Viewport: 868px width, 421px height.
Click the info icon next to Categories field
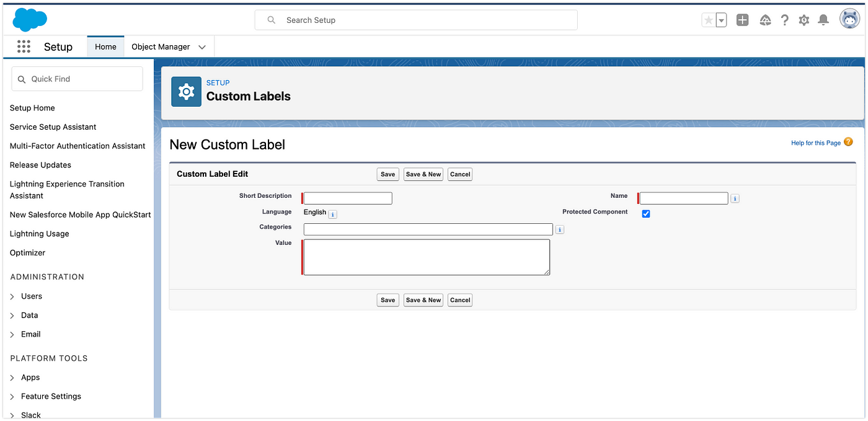coord(560,229)
